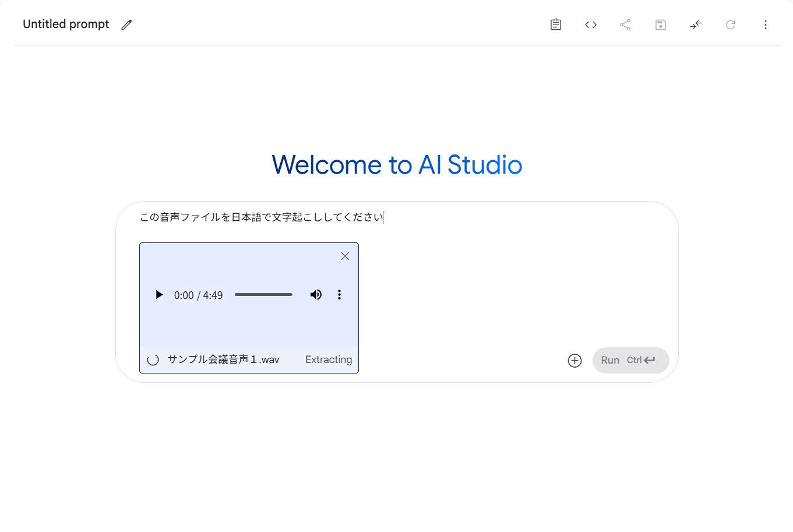Viewport: 793px width, 532px height.
Task: Click inside the Japanese prompt text field
Action: (396, 217)
